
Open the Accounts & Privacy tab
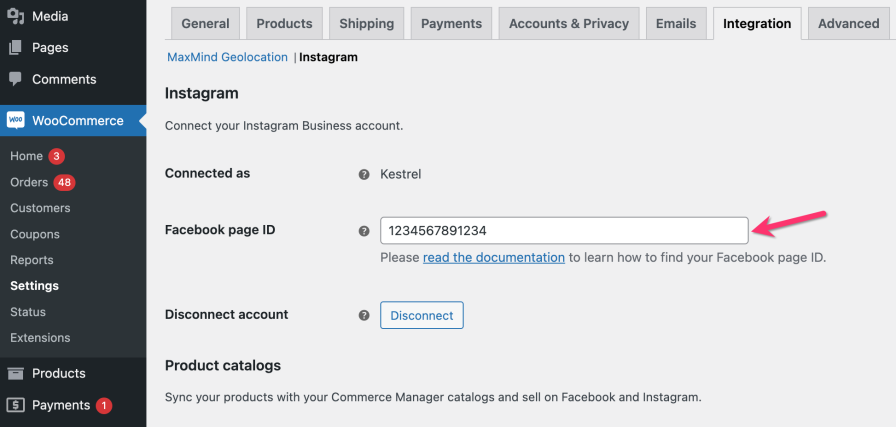pos(569,23)
